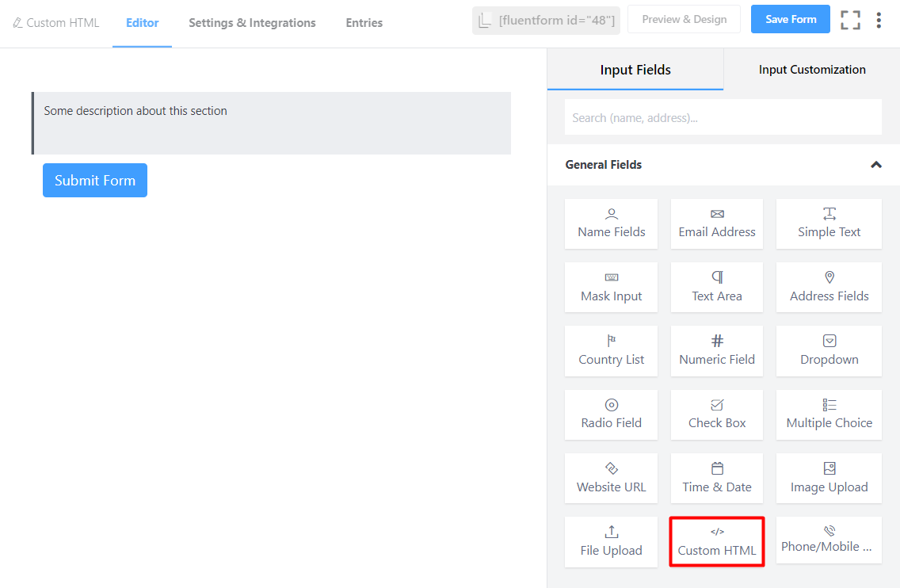Add the Text Area field
Image resolution: width=900 pixels, height=588 pixels.
click(x=717, y=288)
